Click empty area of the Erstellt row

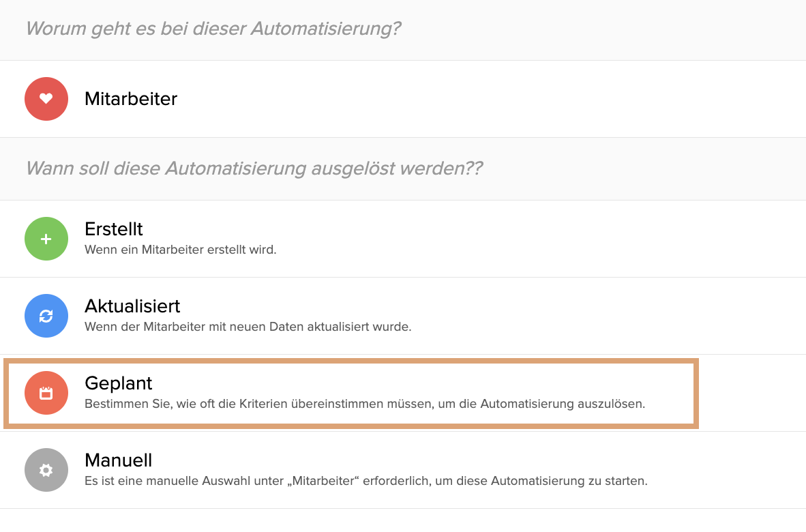540,239
